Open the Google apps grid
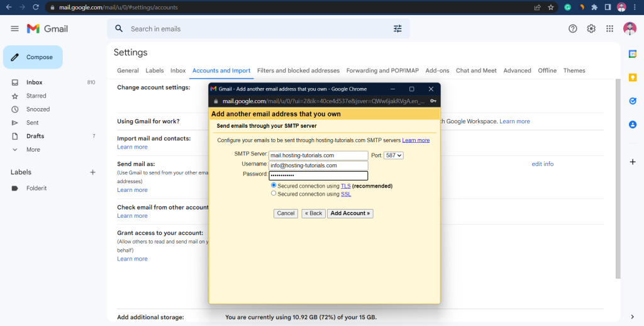Image resolution: width=644 pixels, height=326 pixels. 609,29
